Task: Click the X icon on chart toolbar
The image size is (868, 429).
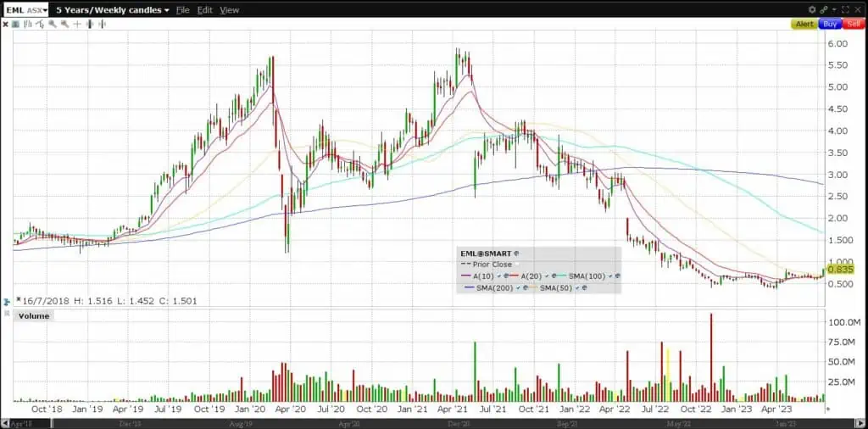Action: pos(6,25)
